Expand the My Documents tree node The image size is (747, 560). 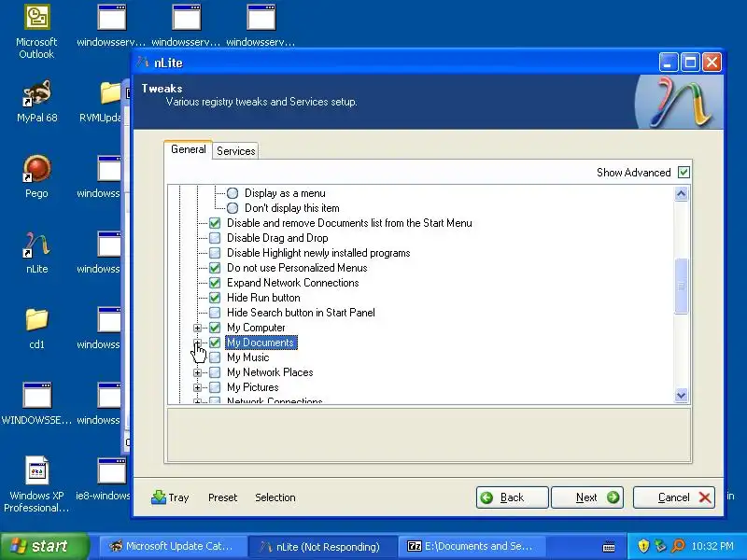coord(197,343)
